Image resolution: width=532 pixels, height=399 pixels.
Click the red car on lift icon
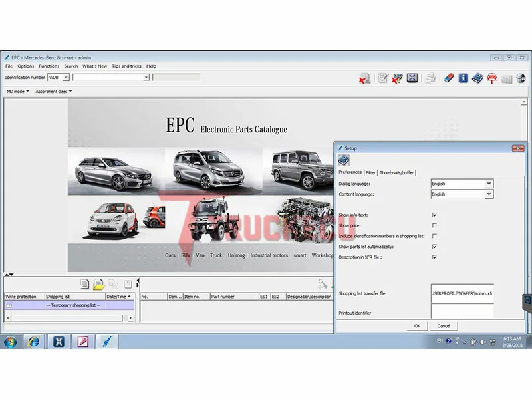click(x=492, y=78)
